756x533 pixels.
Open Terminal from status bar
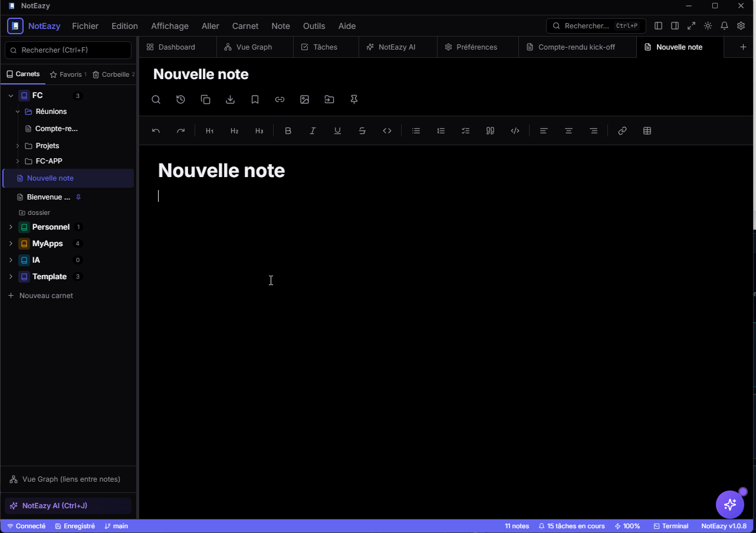click(671, 526)
